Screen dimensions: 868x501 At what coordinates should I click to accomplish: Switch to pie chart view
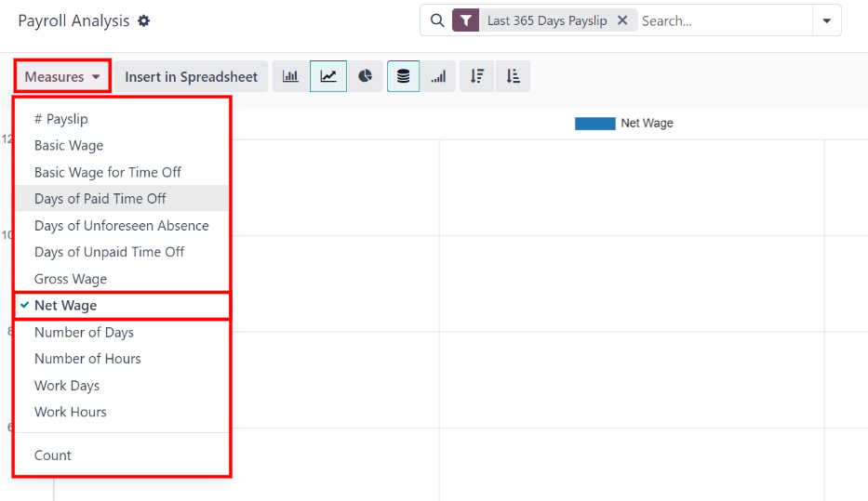366,76
